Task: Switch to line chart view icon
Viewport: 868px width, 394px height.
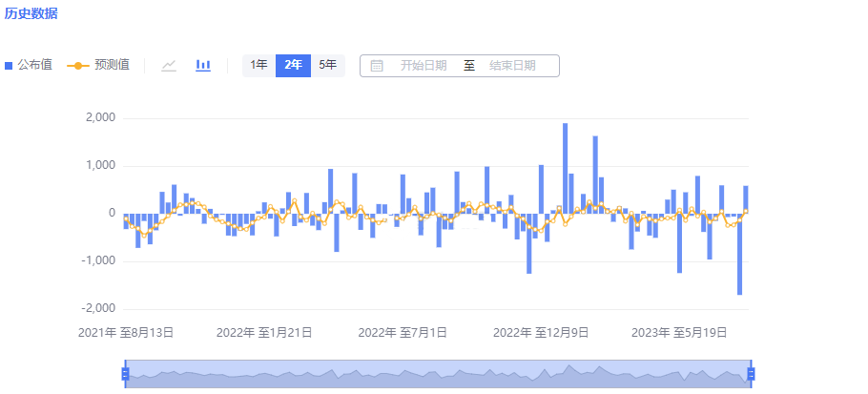Action: click(x=169, y=65)
